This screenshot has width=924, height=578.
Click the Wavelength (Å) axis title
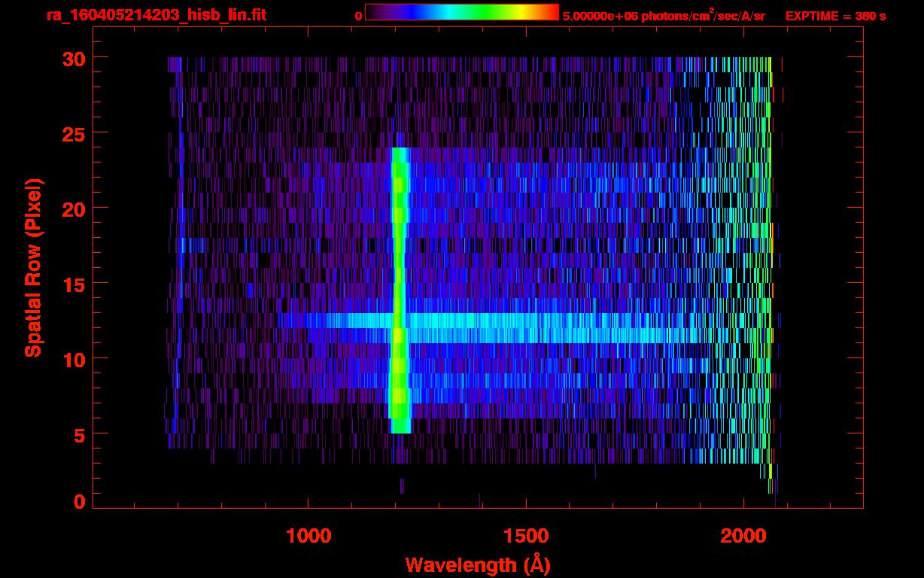pyautogui.click(x=478, y=564)
